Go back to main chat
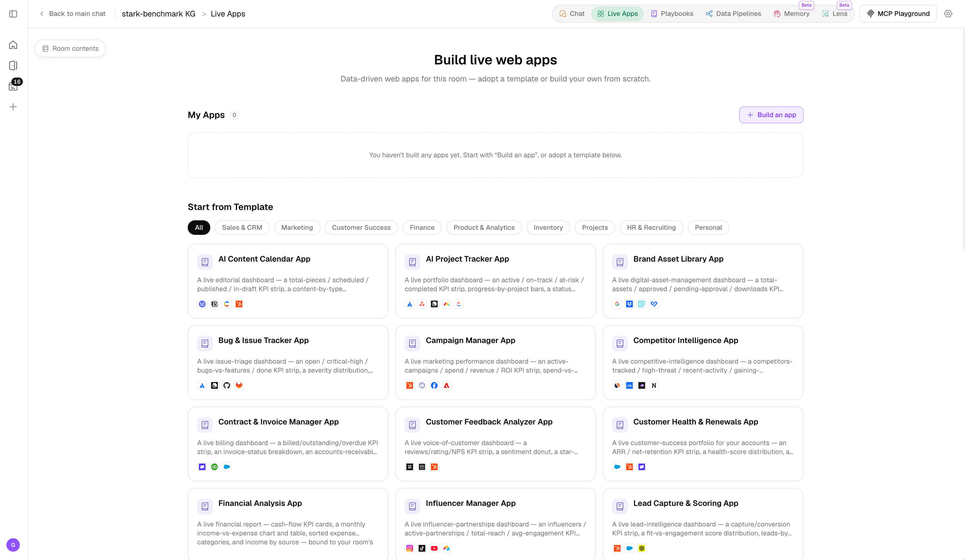 point(73,14)
